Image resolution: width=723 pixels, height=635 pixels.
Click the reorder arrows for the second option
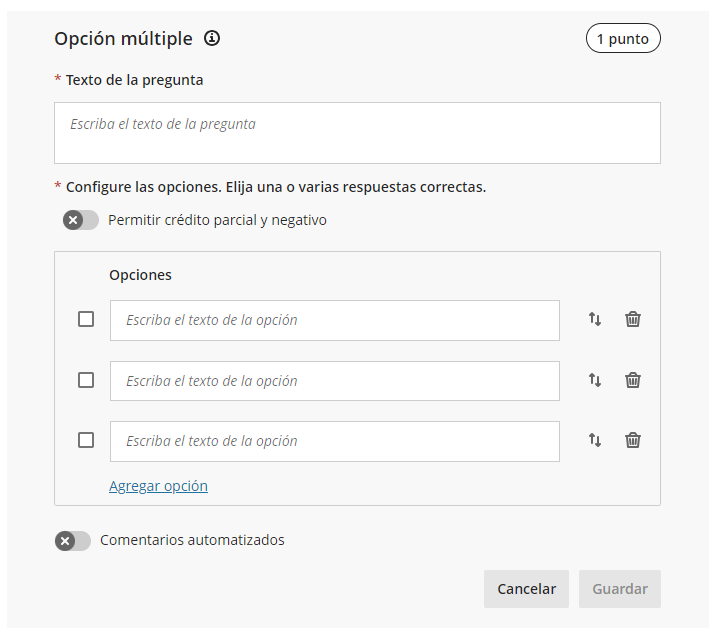(595, 380)
